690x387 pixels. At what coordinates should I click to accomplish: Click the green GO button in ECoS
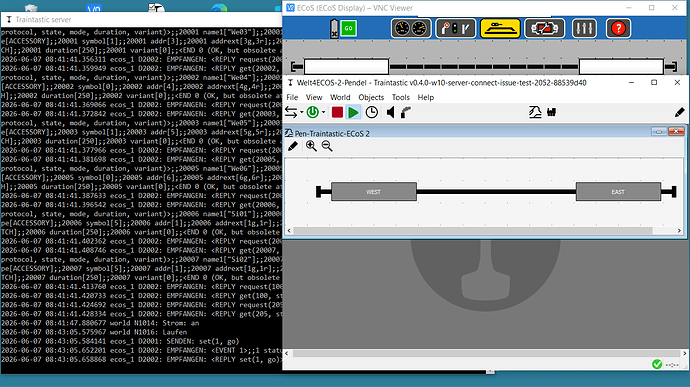[349, 29]
